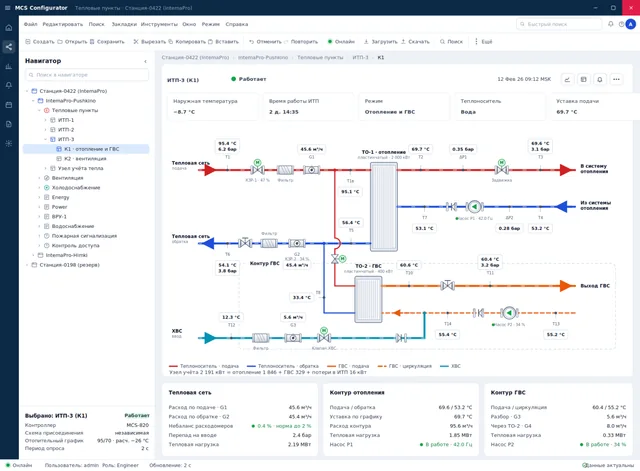This screenshot has height=471, width=640.
Task: Select the Задвижка valve on heating supply
Action: coord(502,168)
